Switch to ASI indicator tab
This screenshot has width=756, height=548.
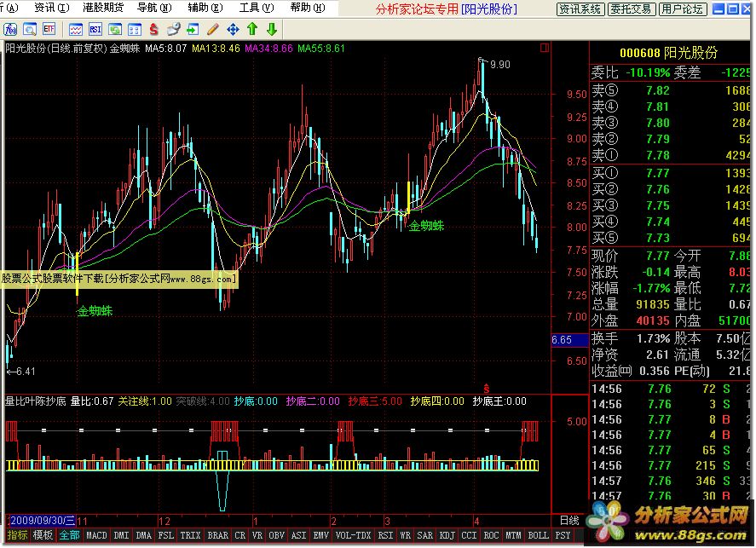(299, 535)
